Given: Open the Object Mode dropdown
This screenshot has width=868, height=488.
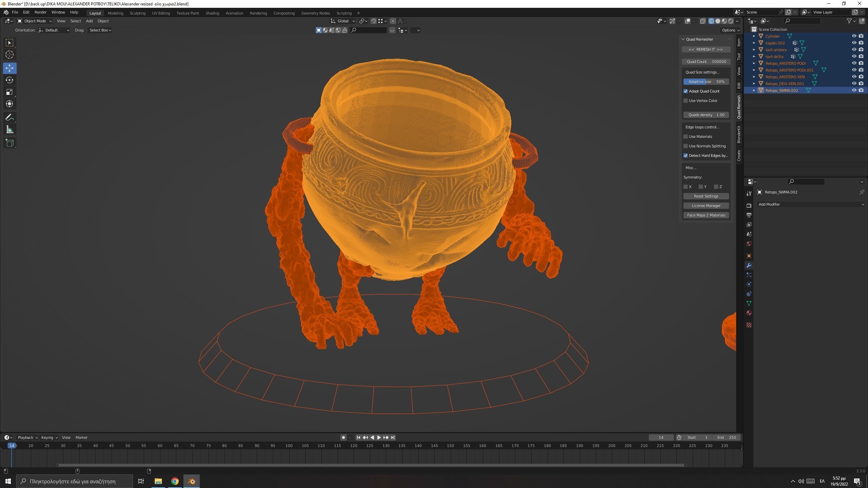Looking at the screenshot, I should [x=34, y=21].
